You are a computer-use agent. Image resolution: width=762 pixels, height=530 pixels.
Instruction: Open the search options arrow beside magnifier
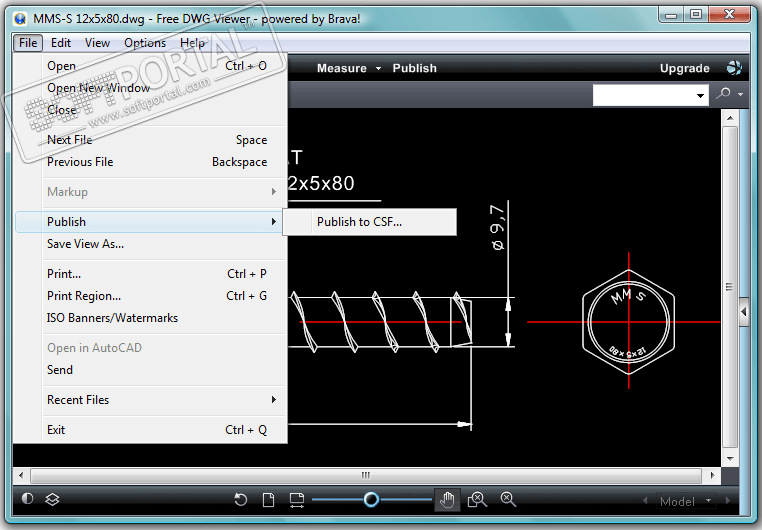[x=740, y=94]
